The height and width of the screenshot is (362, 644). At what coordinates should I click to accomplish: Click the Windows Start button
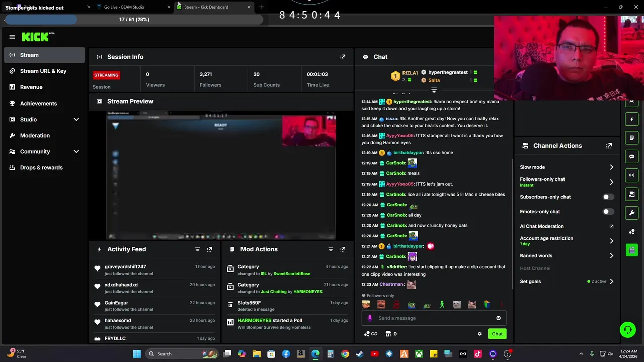(x=137, y=354)
